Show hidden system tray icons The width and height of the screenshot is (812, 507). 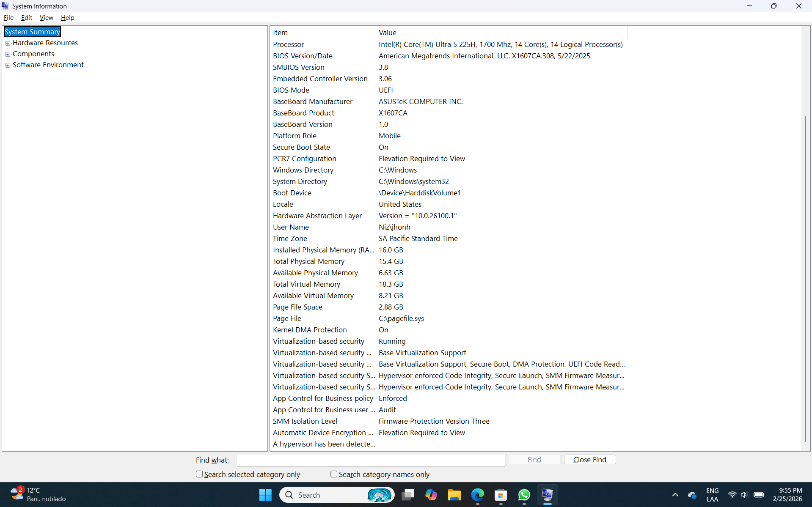(x=675, y=495)
